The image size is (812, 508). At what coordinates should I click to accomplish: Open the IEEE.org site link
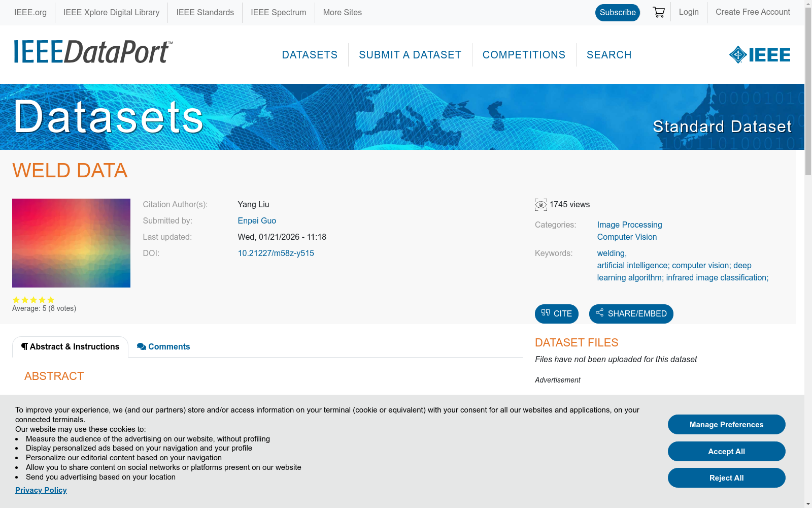30,13
